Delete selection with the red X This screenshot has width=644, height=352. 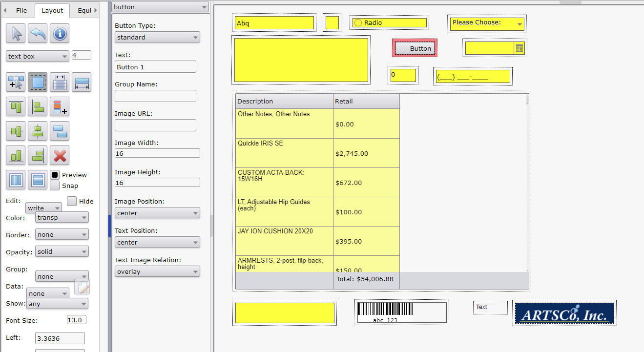tap(60, 155)
